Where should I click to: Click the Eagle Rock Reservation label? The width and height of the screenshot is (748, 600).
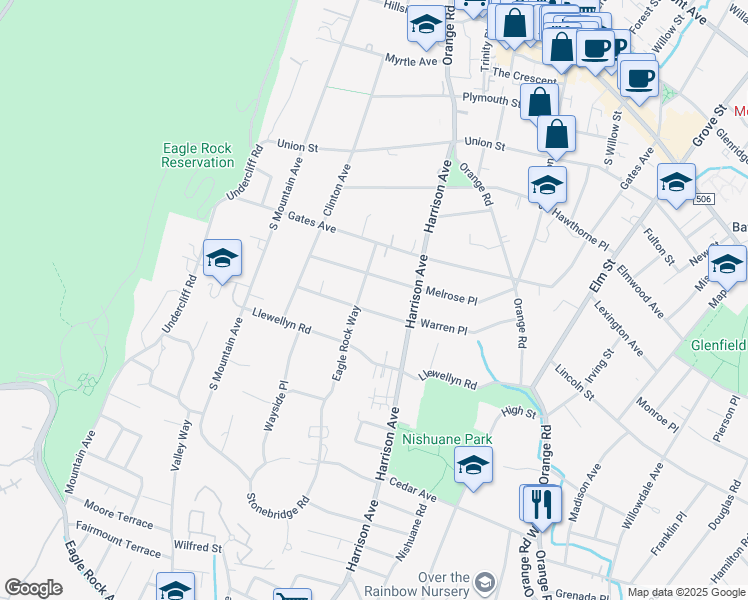(x=197, y=155)
